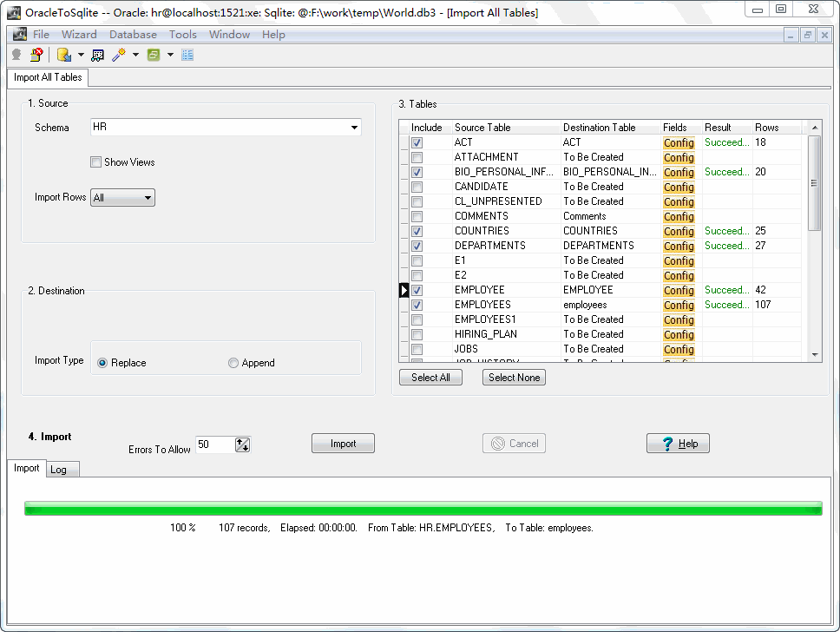Viewport: 840px width, 632px height.
Task: Click the Select All button
Action: (430, 378)
